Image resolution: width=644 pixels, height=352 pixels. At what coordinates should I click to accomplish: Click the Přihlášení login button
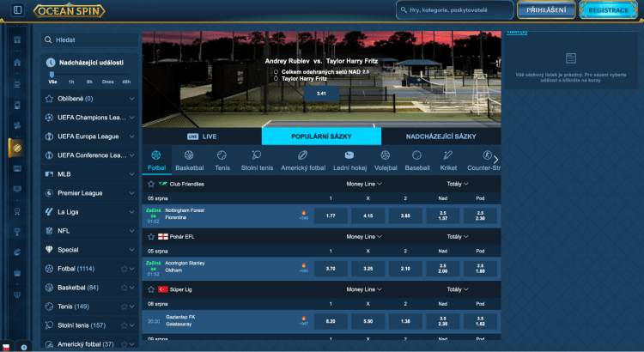(546, 9)
